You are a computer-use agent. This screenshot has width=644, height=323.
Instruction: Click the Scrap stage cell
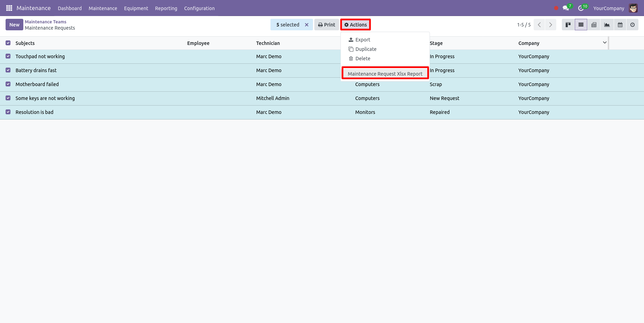pyautogui.click(x=435, y=84)
